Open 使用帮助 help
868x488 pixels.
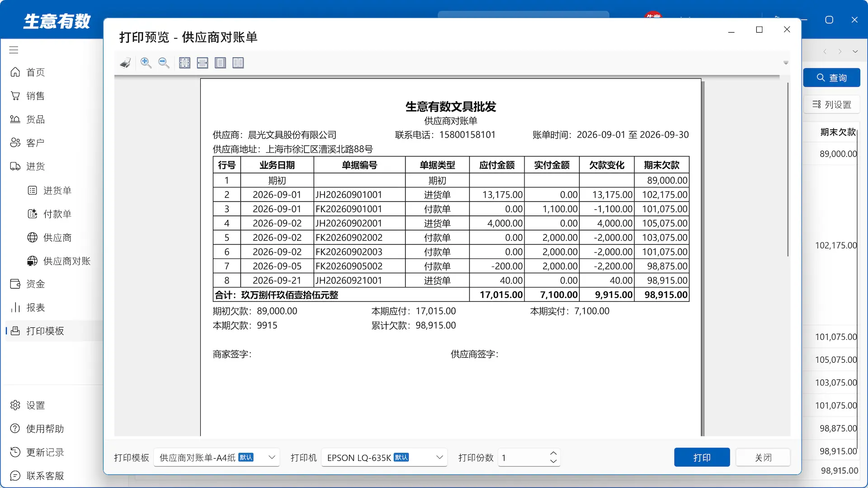(x=52, y=429)
